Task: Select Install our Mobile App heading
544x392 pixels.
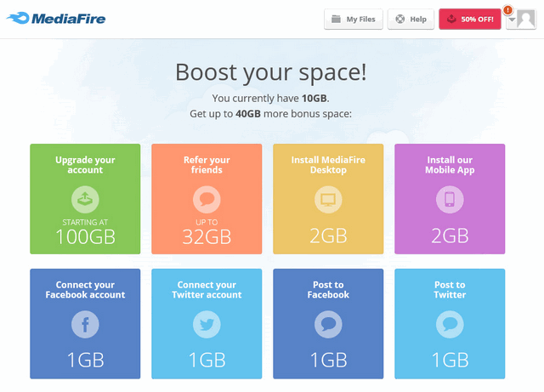Action: pos(450,165)
